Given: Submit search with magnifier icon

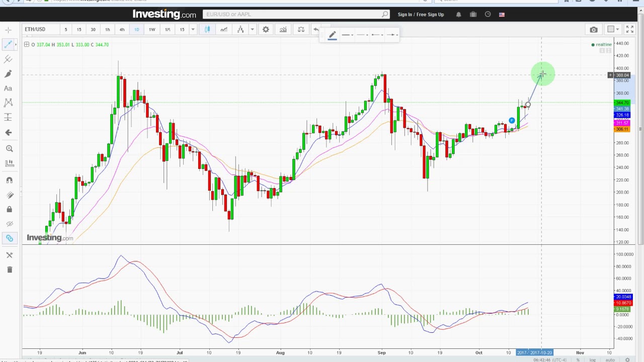Looking at the screenshot, I should tap(385, 14).
